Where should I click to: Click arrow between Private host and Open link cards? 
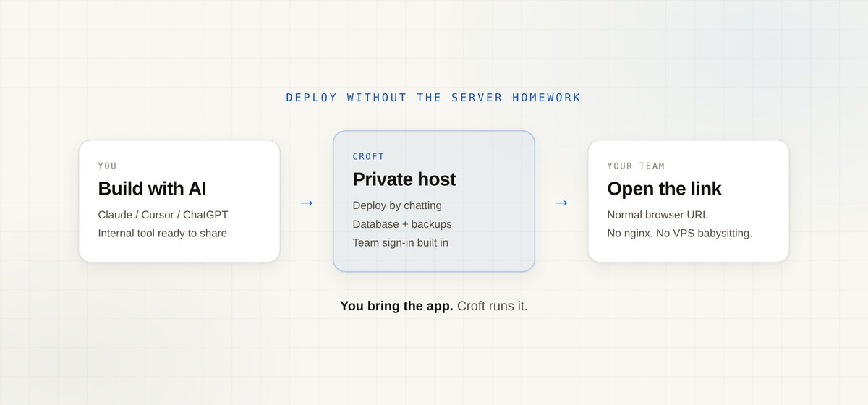pos(561,203)
